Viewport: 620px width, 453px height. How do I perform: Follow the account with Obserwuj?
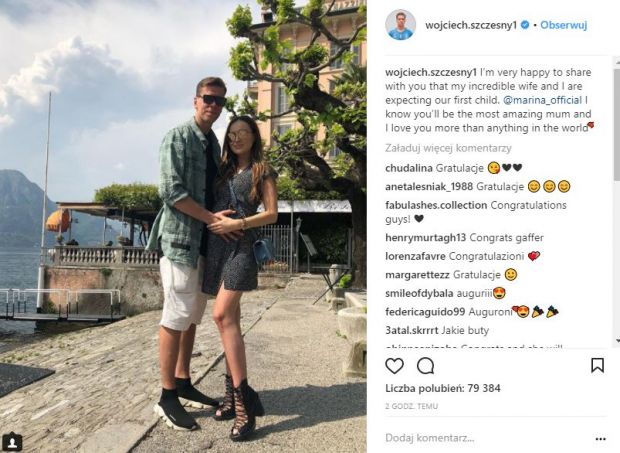coord(563,25)
